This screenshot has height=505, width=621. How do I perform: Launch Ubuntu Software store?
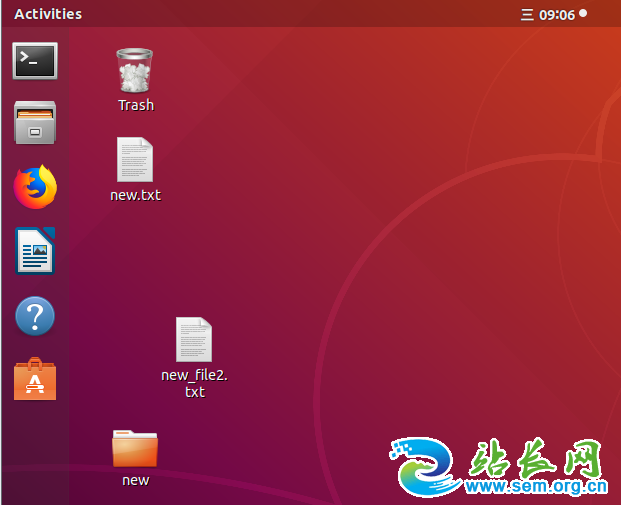[35, 379]
